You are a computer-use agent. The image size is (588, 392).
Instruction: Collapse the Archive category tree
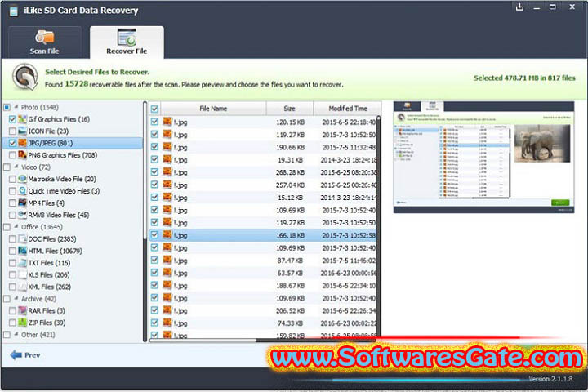click(16, 299)
